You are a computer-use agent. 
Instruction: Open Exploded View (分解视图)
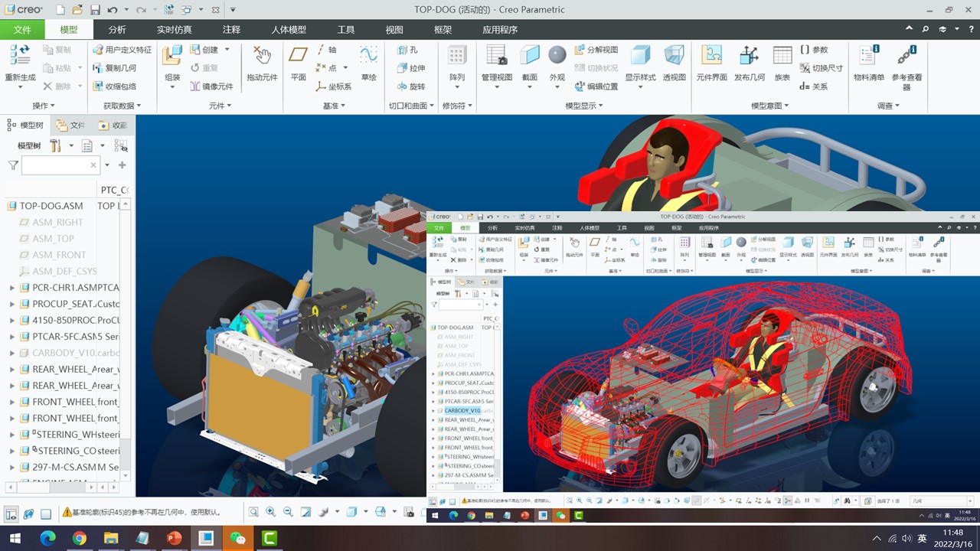(596, 50)
